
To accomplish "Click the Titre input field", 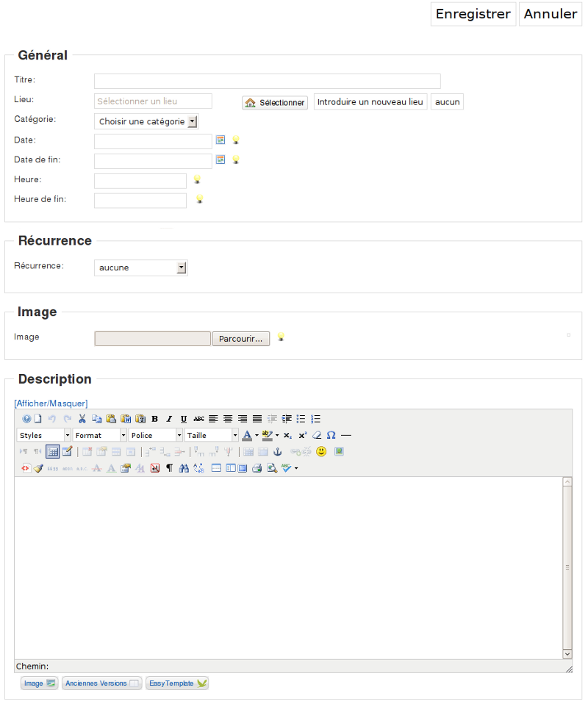I will tap(267, 81).
